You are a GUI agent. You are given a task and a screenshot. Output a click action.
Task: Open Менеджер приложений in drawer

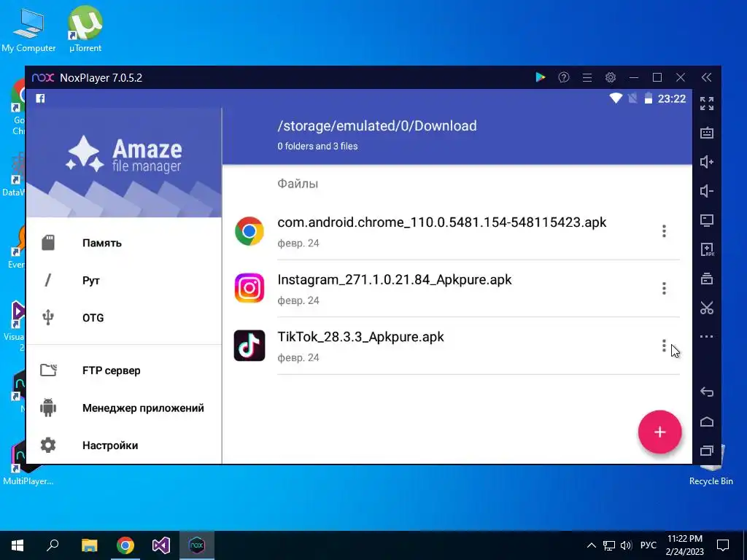point(124,408)
